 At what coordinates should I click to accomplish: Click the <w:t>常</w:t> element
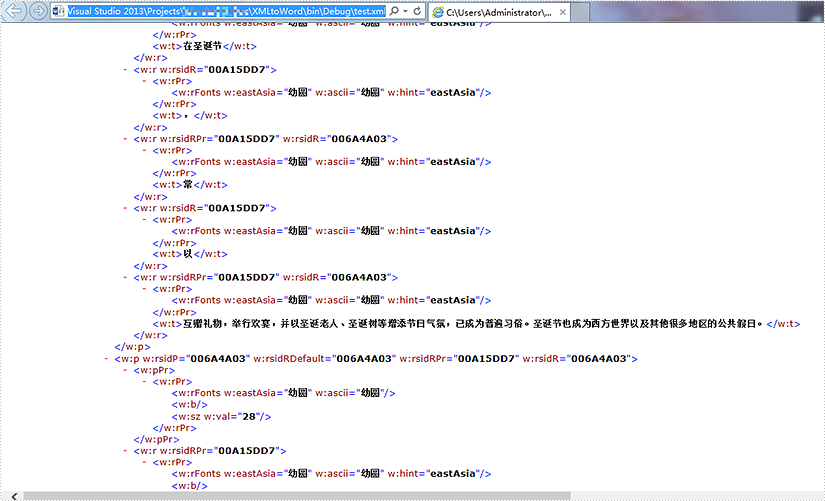190,185
